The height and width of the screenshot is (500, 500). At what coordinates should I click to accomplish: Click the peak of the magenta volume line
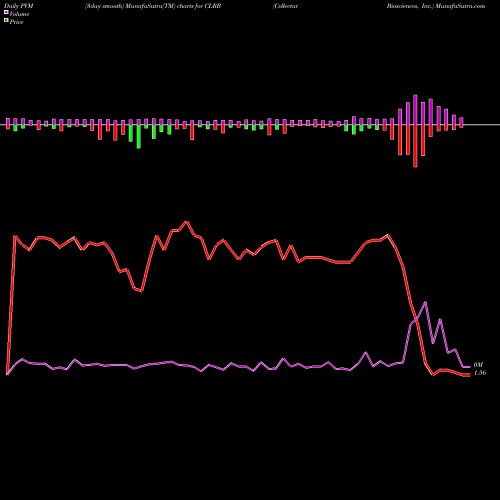[425, 302]
